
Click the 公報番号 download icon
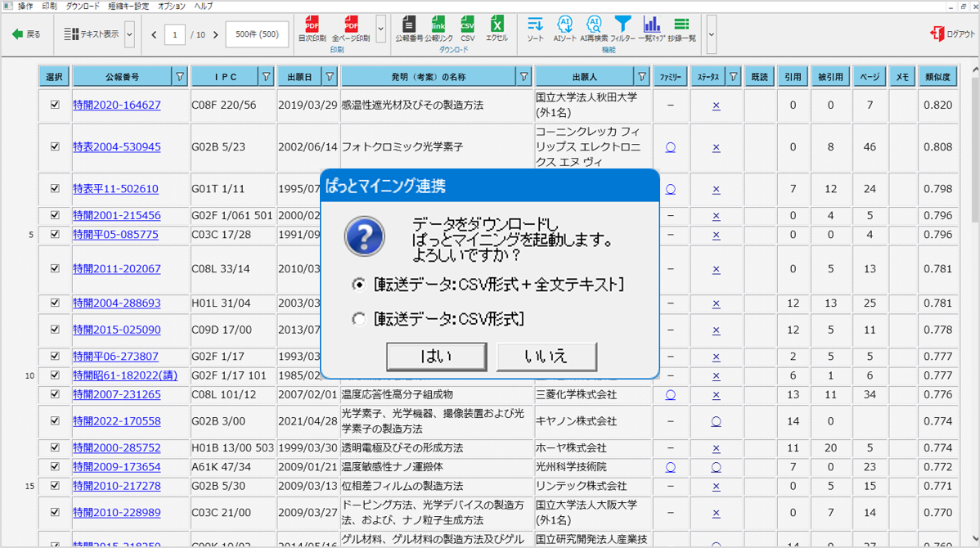408,25
